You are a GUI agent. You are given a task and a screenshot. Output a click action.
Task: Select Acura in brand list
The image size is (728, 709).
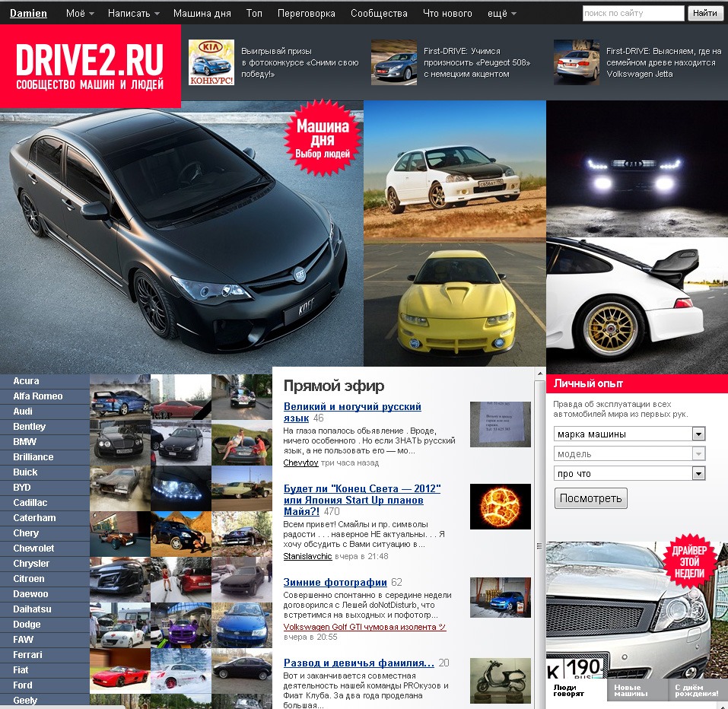pos(26,381)
